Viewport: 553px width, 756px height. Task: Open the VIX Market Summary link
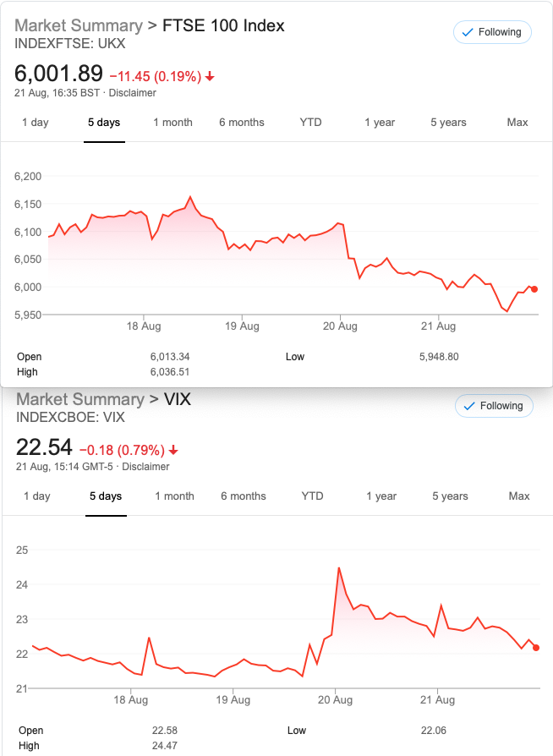pos(80,399)
